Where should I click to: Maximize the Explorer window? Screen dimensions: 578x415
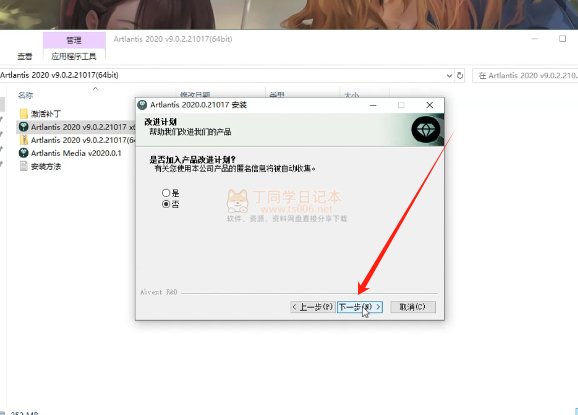pyautogui.click(x=562, y=39)
